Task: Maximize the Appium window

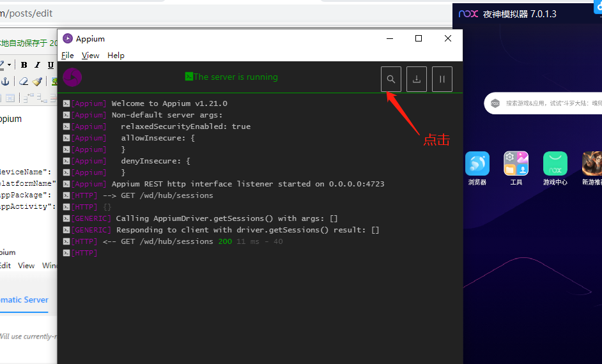Action: coord(419,38)
